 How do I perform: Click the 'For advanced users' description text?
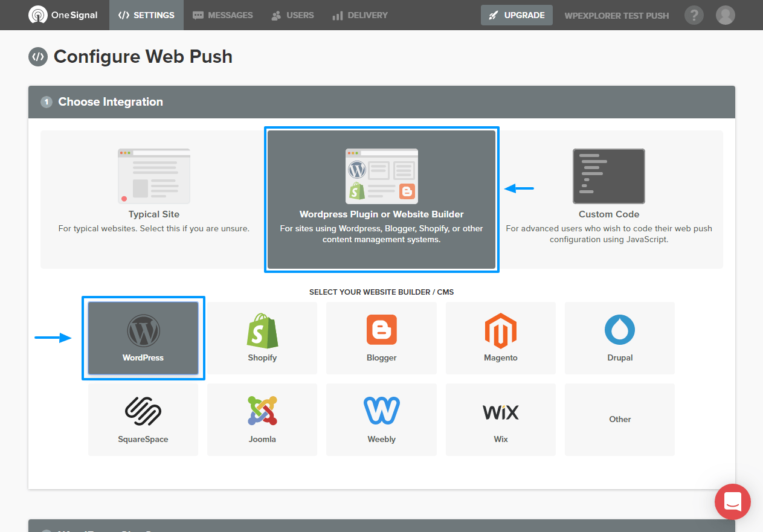pos(609,234)
